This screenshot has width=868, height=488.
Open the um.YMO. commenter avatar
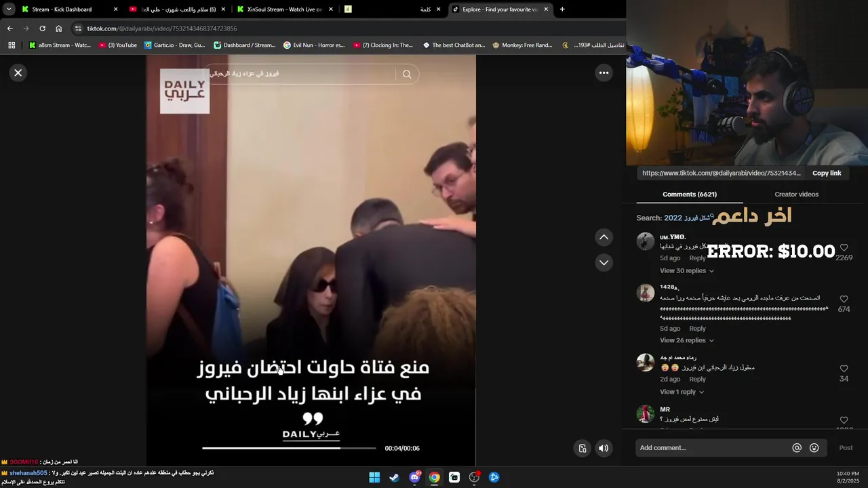click(646, 241)
